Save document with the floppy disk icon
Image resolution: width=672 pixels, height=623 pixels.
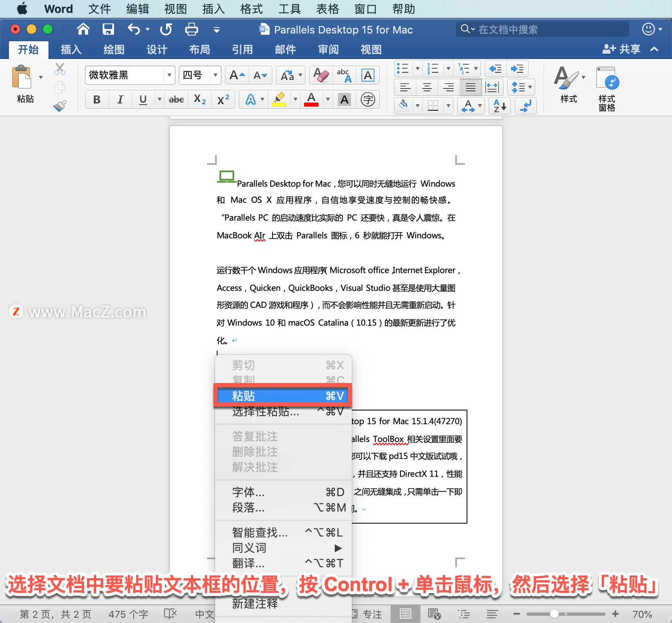tap(108, 29)
